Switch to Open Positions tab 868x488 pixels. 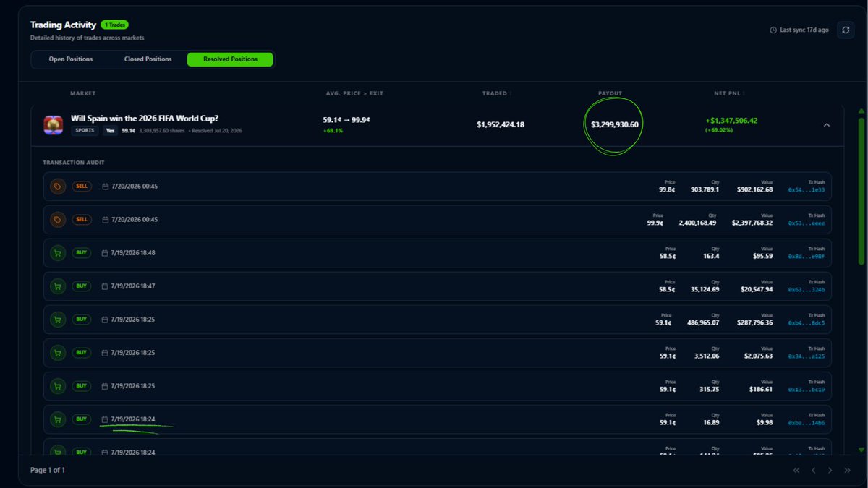[x=71, y=59]
